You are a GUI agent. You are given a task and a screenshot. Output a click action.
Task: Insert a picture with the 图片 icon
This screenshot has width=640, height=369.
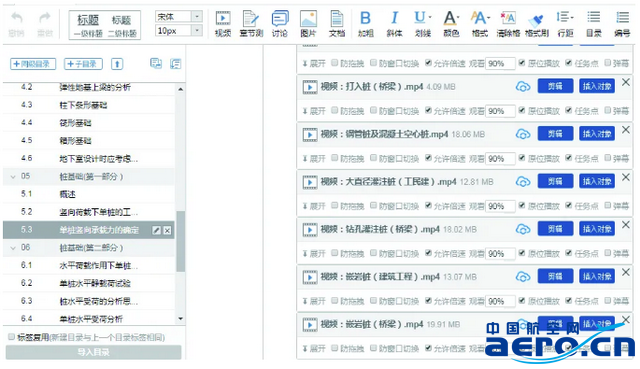coord(308,24)
